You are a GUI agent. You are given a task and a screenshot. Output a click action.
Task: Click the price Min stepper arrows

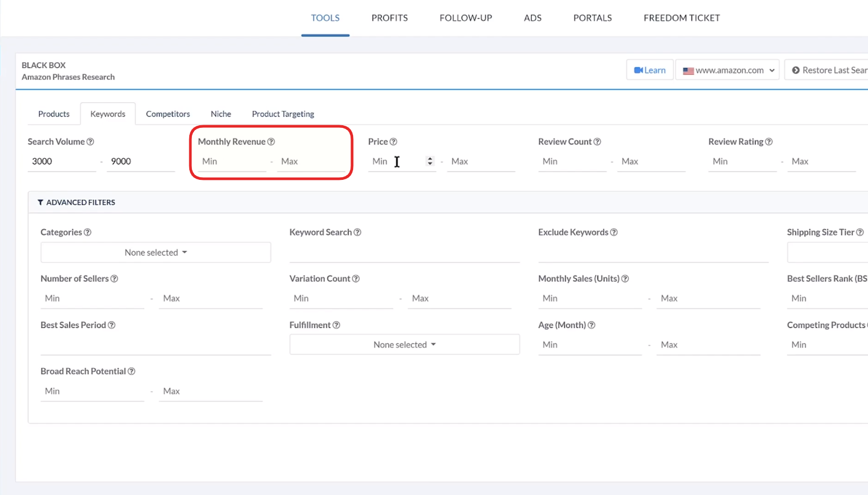pos(430,161)
